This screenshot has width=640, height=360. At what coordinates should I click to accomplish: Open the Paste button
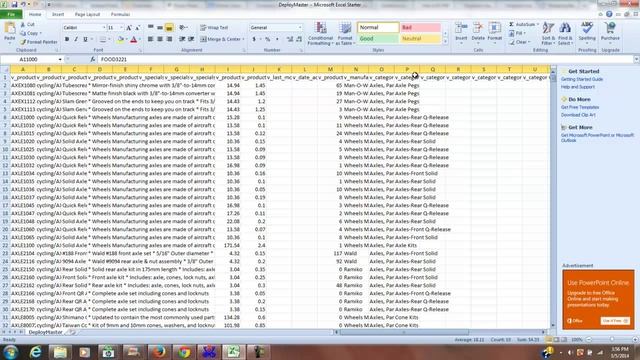(x=9, y=32)
